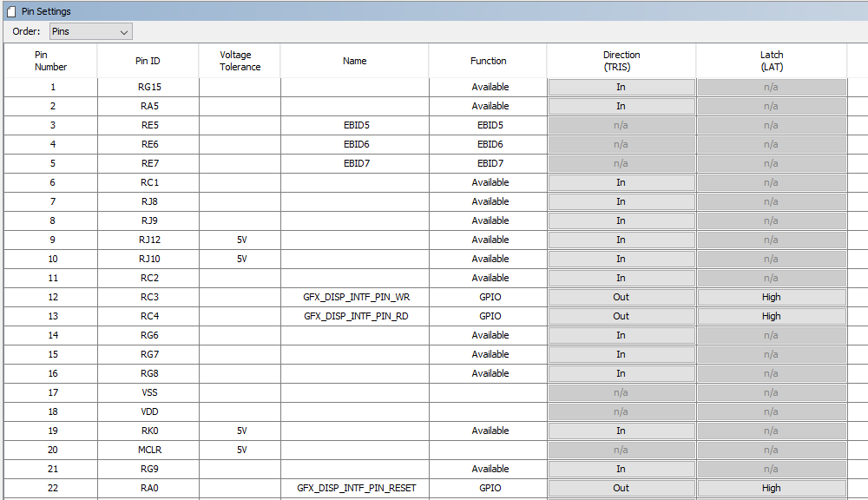Viewport: 868px width, 500px height.
Task: Toggle Direction In for pin 8 RJ9
Action: tap(621, 221)
